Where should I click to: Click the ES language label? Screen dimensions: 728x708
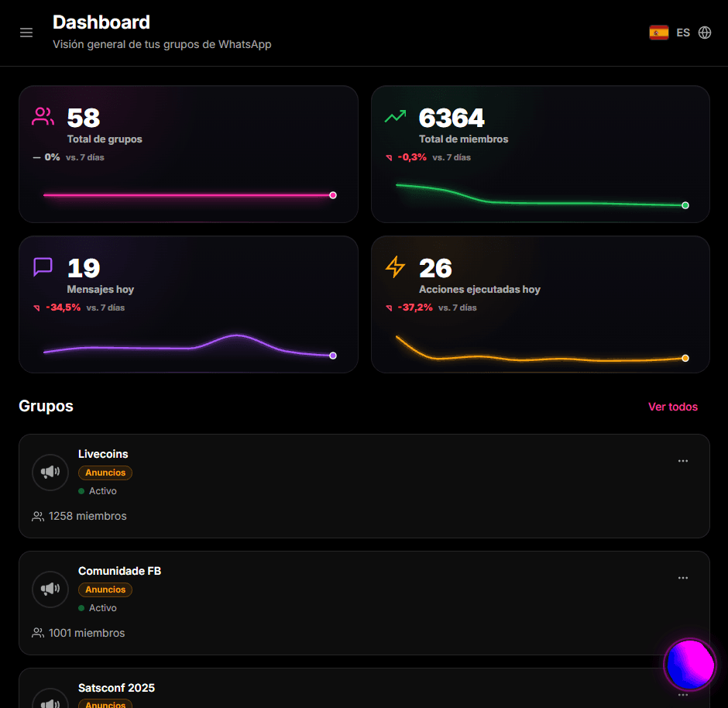(x=683, y=33)
